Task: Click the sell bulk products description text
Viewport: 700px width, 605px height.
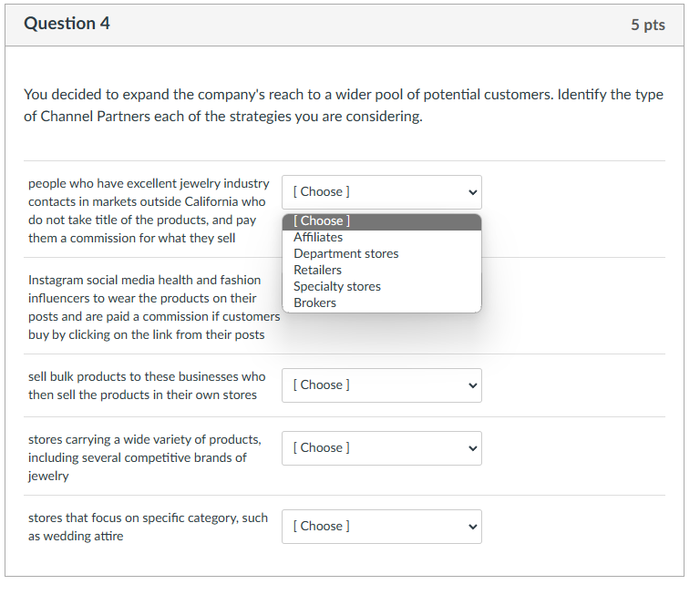Action: pos(147,385)
